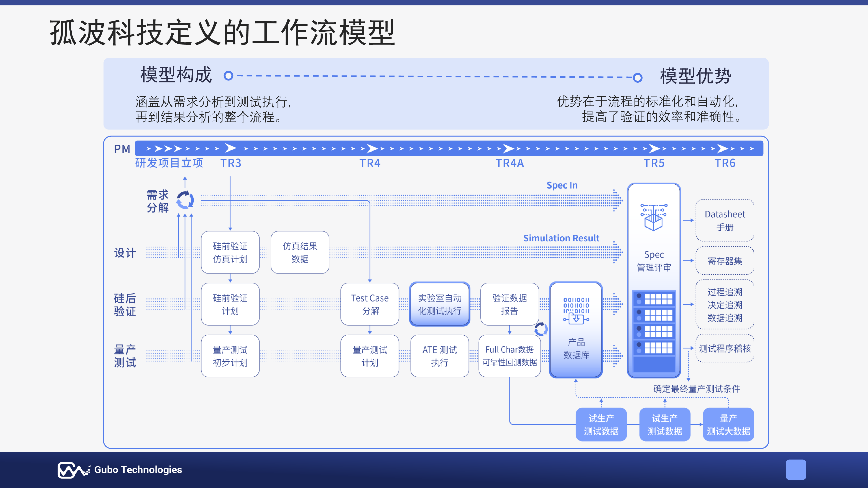Click the 量产测试 row label
This screenshot has width=868, height=488.
(125, 356)
